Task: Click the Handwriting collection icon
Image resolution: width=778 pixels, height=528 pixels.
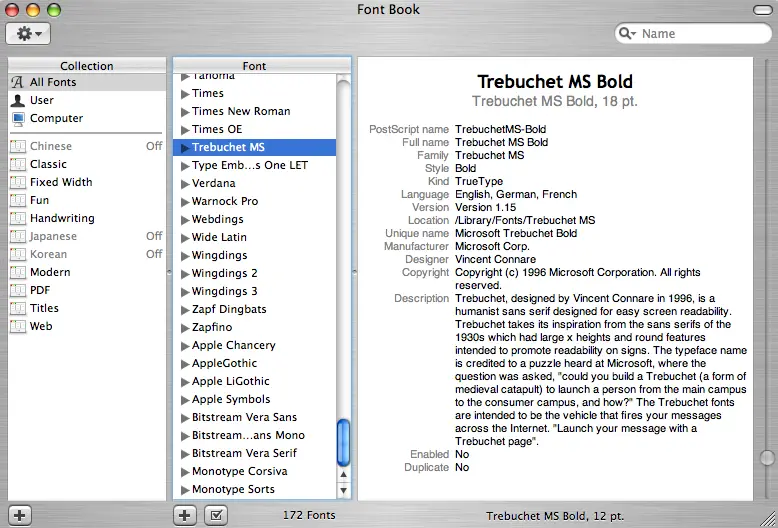Action: 18,218
